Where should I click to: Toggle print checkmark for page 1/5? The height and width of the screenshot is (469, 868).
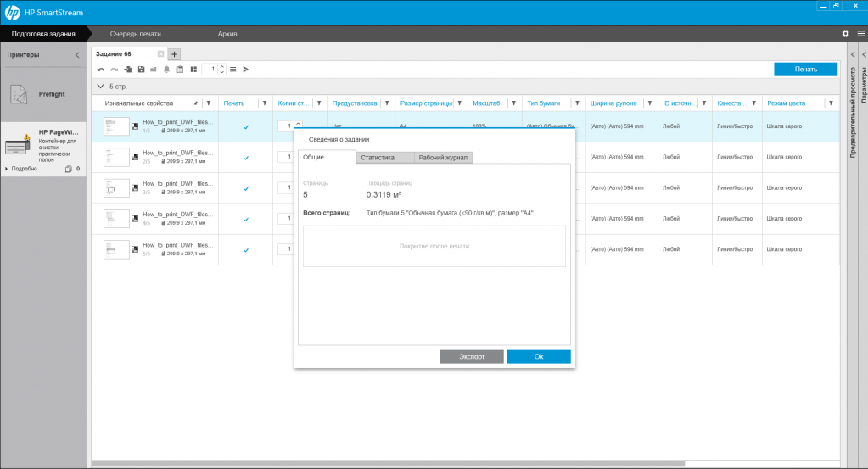point(246,127)
